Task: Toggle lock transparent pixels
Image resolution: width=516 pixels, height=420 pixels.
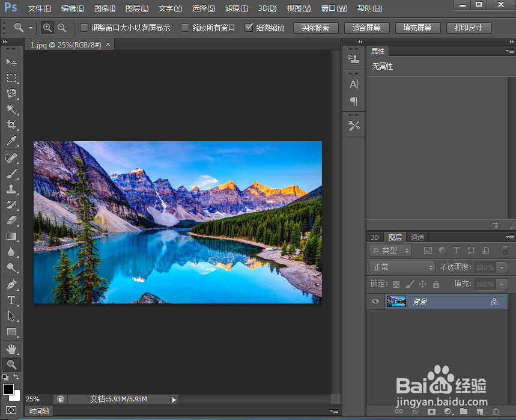Action: (396, 284)
